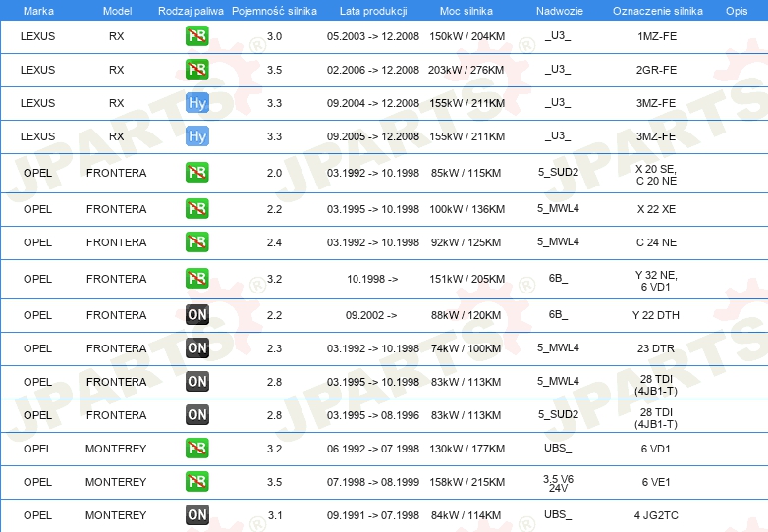Click petrol icon for Frontera 2.2 X 22 XE
The width and height of the screenshot is (768, 532).
(x=196, y=208)
